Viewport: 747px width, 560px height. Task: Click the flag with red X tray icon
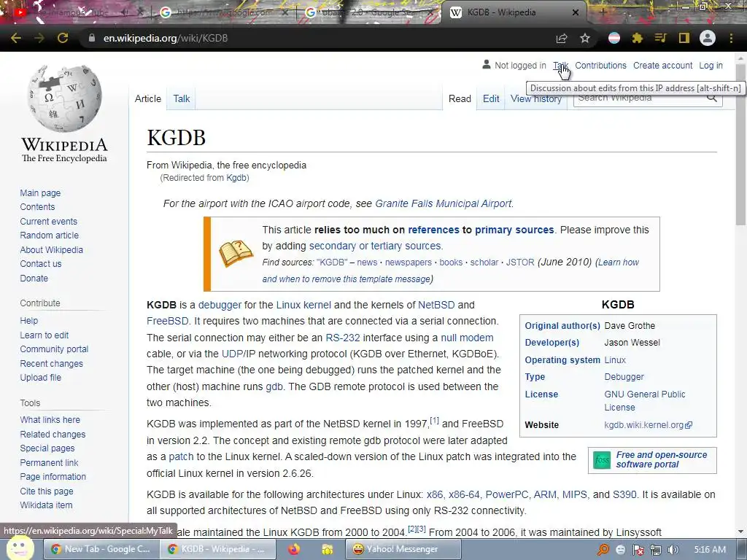(638, 550)
